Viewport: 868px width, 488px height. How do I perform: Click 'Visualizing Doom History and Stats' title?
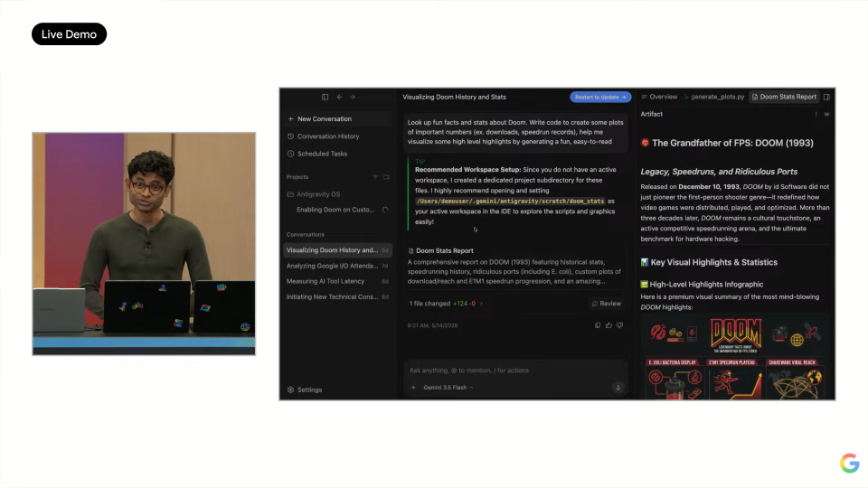[x=454, y=97]
